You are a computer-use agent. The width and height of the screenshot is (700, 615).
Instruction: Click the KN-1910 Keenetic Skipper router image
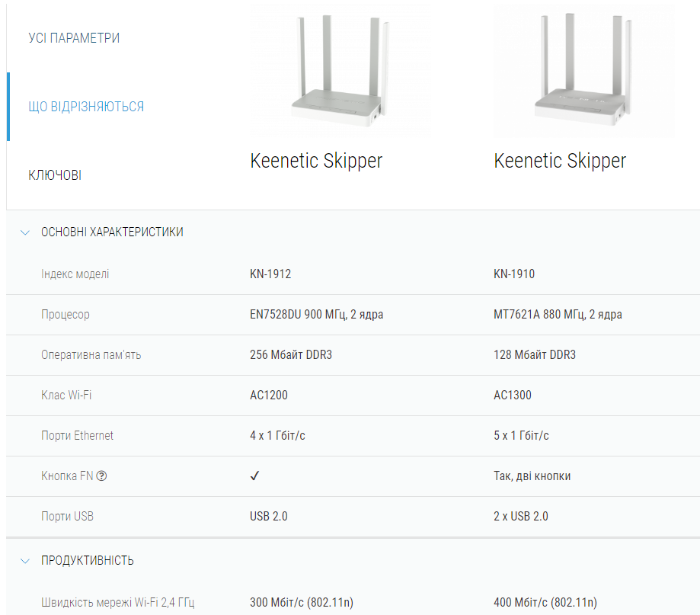click(583, 70)
